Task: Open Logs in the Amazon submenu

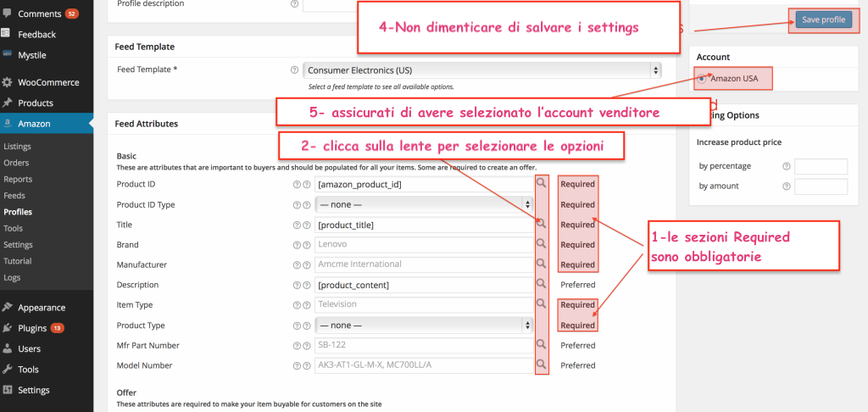Action: tap(12, 277)
